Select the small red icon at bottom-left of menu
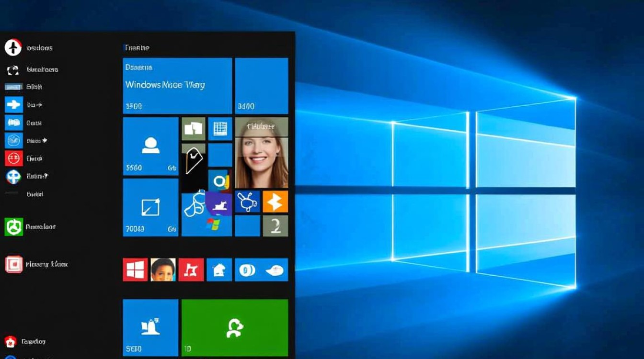Screen dimensions: 644x359 pyautogui.click(x=11, y=341)
